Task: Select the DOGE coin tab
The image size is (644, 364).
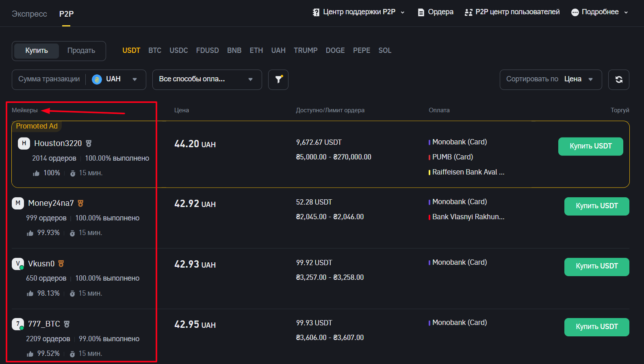Action: click(x=335, y=50)
